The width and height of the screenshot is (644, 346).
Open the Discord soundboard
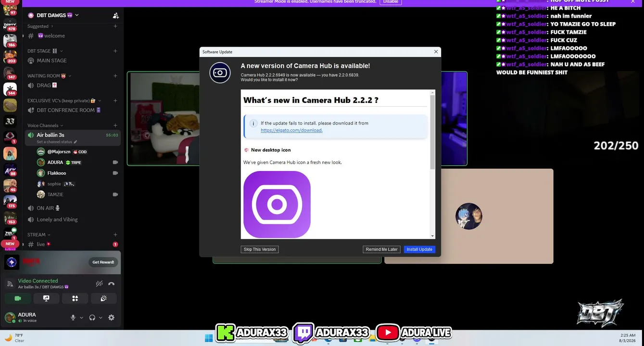click(103, 298)
